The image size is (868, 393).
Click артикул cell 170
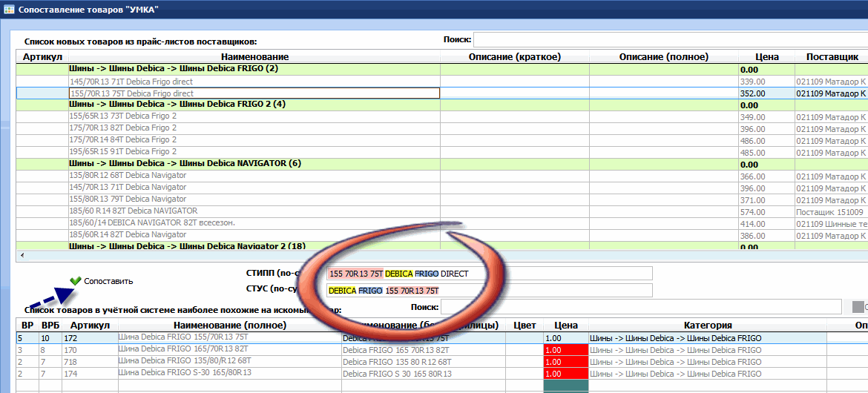pyautogui.click(x=90, y=350)
